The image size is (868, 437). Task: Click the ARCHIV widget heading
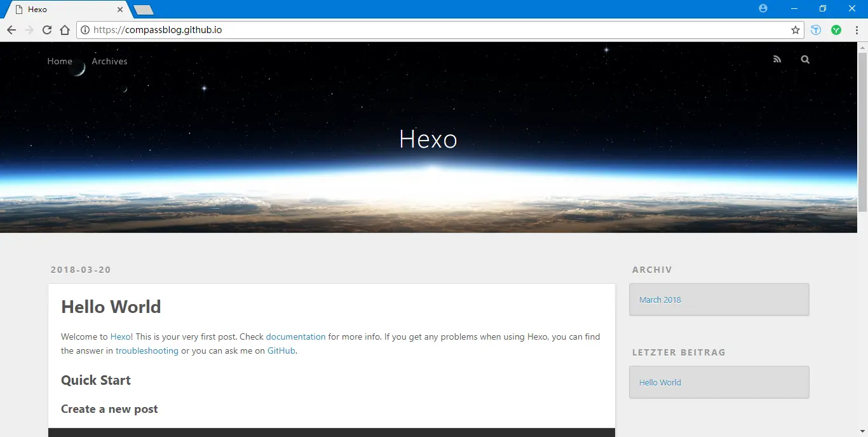[652, 270]
